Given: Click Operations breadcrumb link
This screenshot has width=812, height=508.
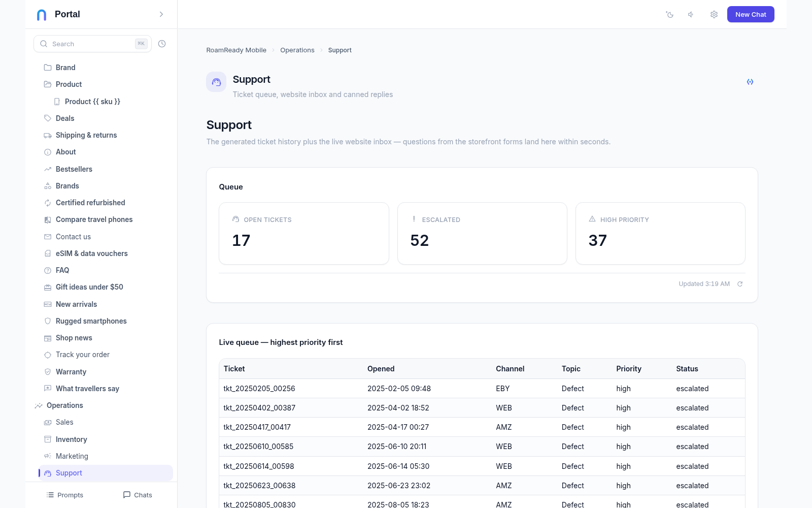Looking at the screenshot, I should point(297,50).
